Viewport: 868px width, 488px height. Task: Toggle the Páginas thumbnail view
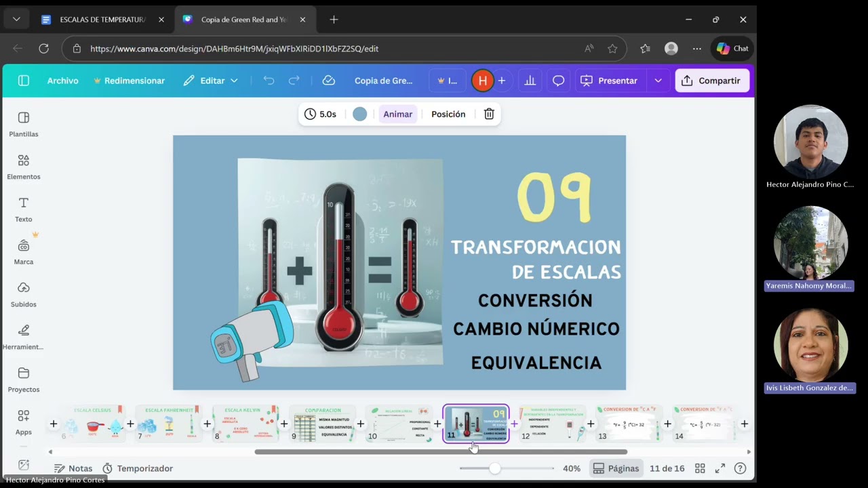[616, 468]
